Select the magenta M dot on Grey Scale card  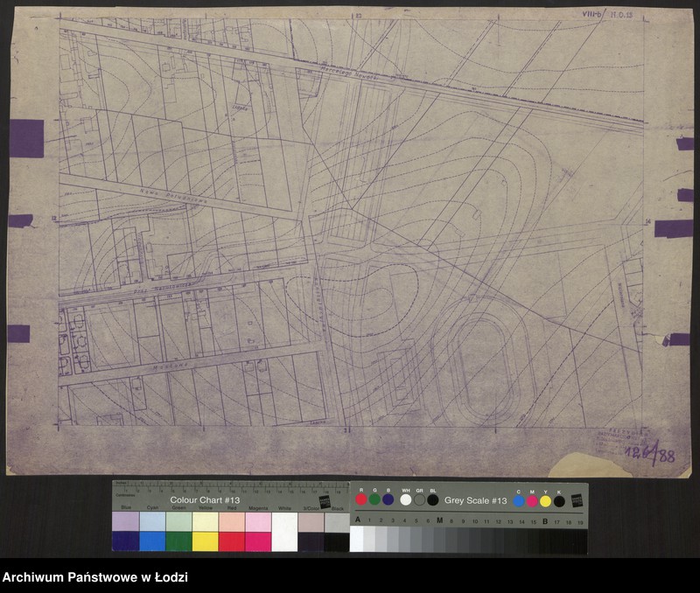(532, 501)
